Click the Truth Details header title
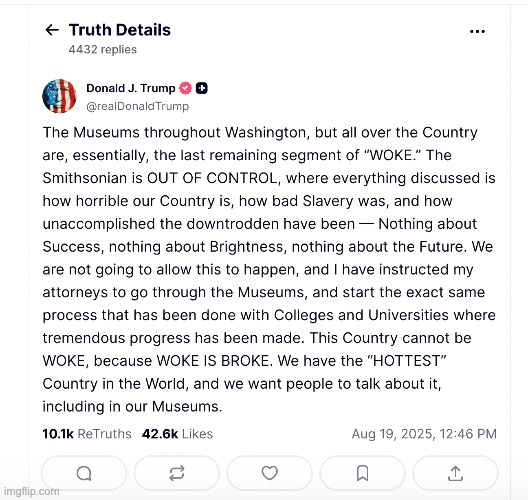The image size is (528, 500). [120, 30]
